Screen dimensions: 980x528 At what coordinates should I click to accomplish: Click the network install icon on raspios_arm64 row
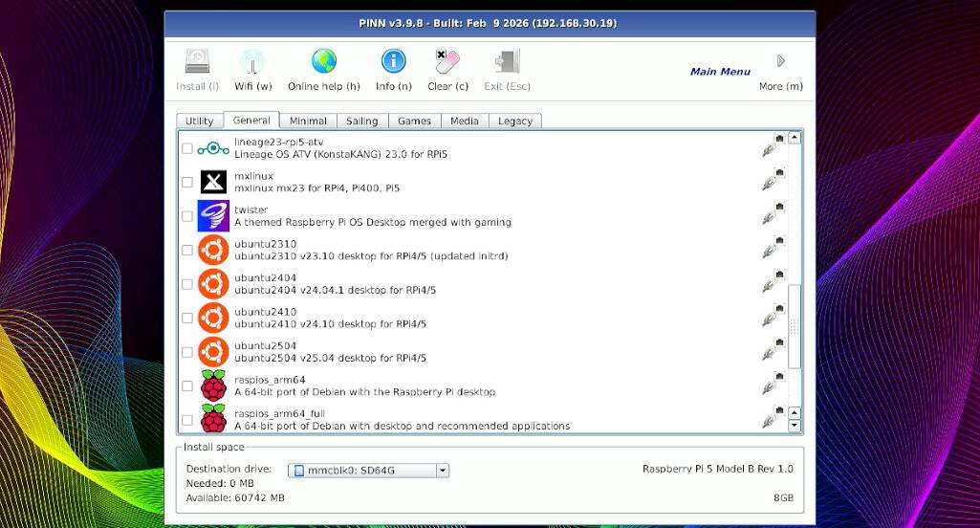click(x=773, y=383)
